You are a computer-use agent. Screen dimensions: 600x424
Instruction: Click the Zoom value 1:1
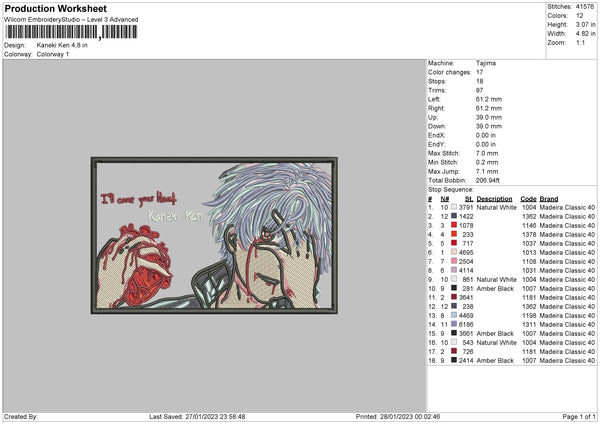(x=580, y=42)
